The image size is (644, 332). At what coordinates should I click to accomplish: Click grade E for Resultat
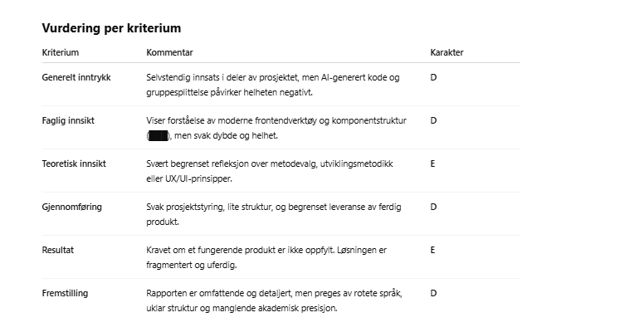(x=433, y=250)
